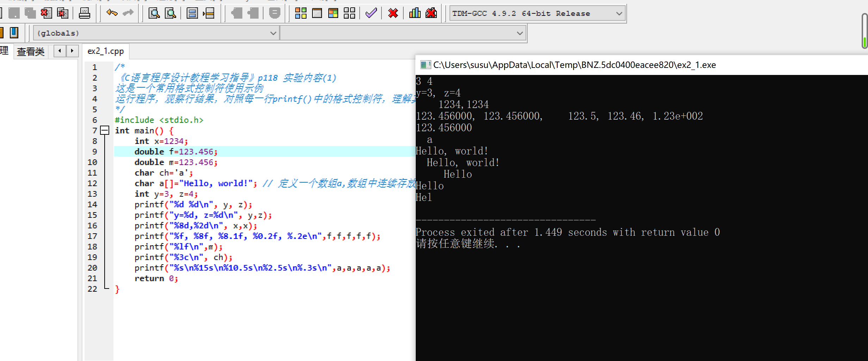The image size is (868, 361).
Task: Click the 请按任意键继续 prompt in console
Action: [x=468, y=243]
